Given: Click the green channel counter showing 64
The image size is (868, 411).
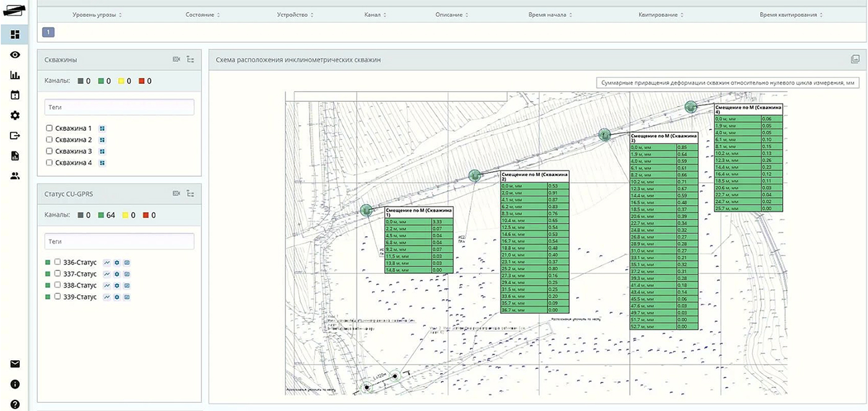Looking at the screenshot, I should (107, 215).
